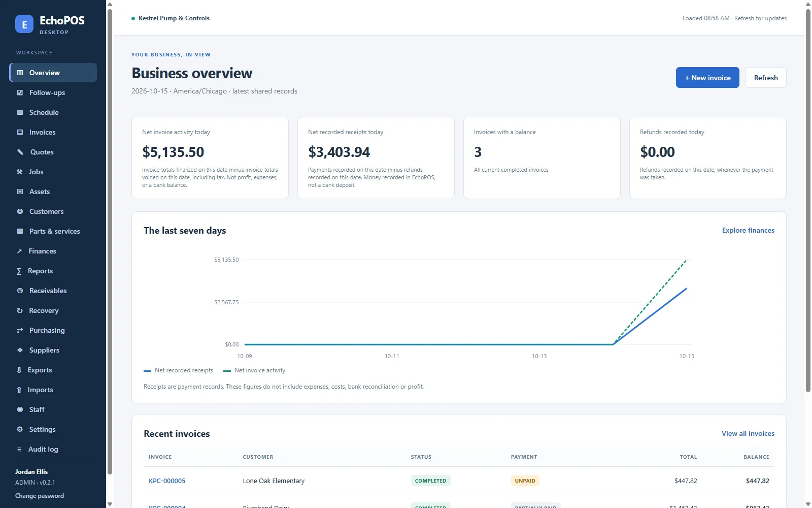
Task: Click the $3,403.94 receipts value
Action: pyautogui.click(x=339, y=152)
